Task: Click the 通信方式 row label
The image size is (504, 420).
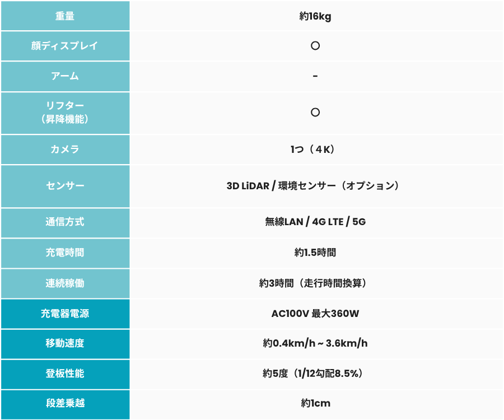Action: click(65, 222)
